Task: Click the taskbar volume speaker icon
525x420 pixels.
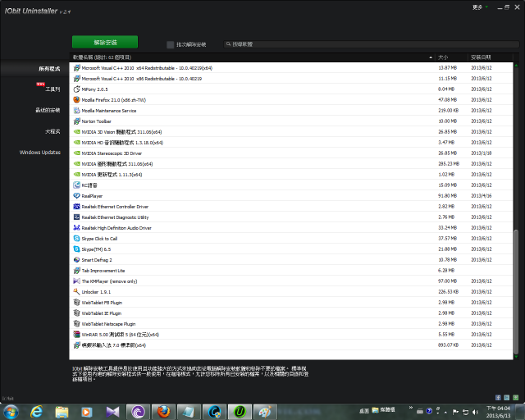Action: pos(475,412)
